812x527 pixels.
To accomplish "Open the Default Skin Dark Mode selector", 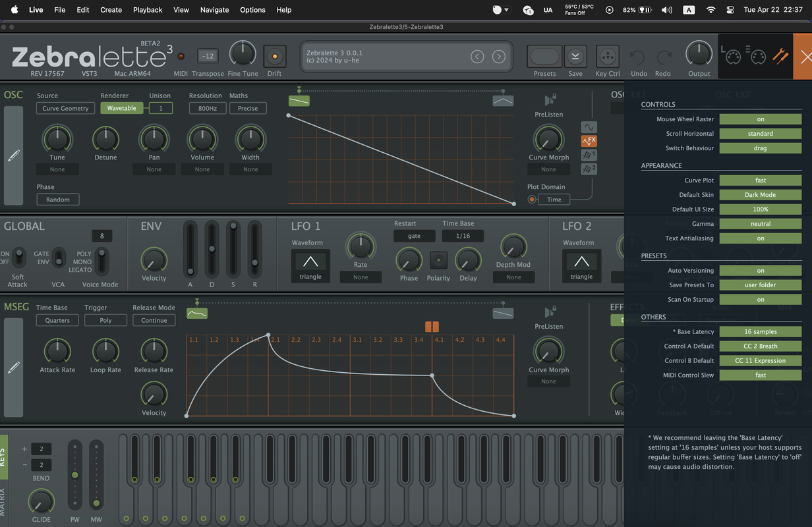I will 760,195.
